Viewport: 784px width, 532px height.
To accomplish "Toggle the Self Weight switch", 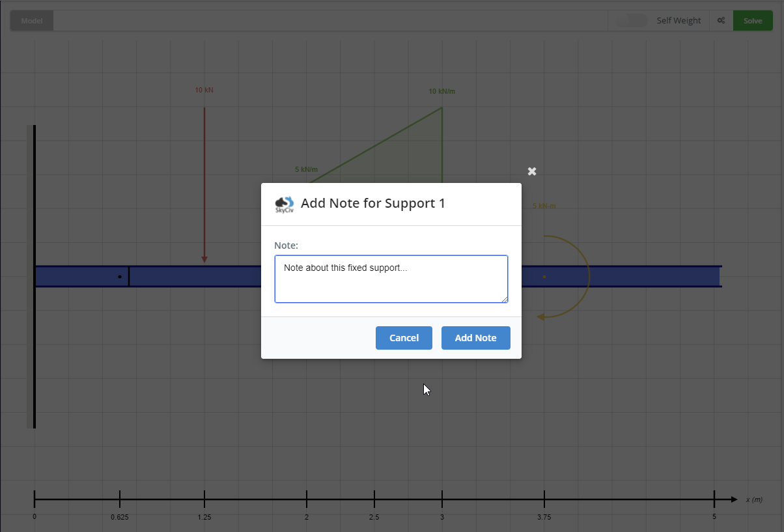I will (x=632, y=21).
